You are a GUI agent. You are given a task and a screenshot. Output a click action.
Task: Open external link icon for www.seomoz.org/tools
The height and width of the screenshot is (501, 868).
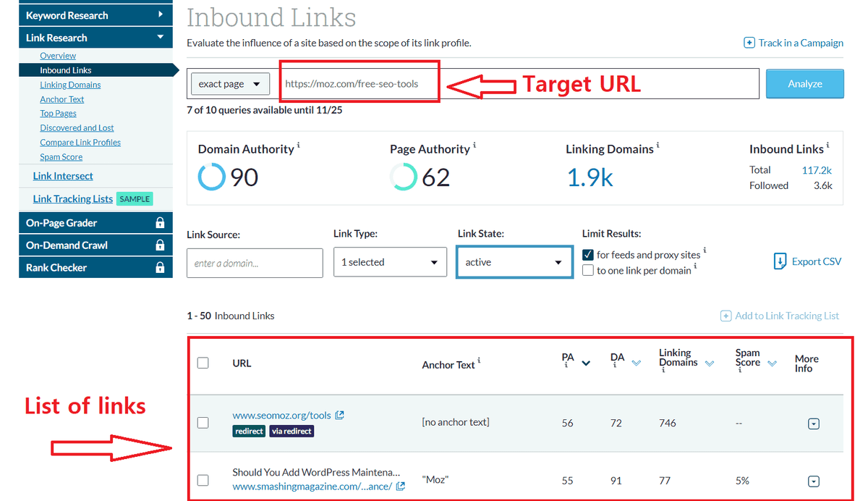tap(340, 416)
